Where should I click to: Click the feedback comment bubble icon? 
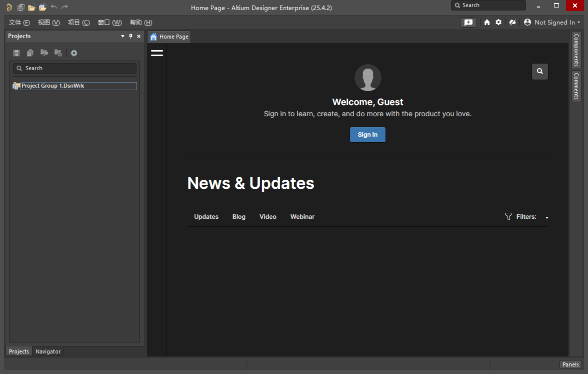468,23
